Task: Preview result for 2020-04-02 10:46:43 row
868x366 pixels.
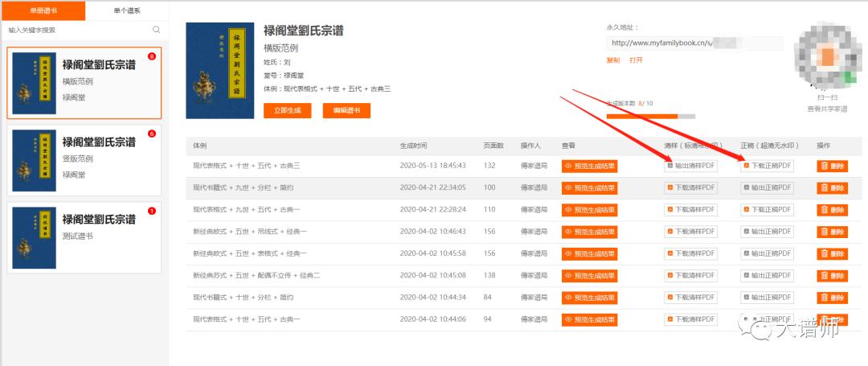Action: point(590,232)
